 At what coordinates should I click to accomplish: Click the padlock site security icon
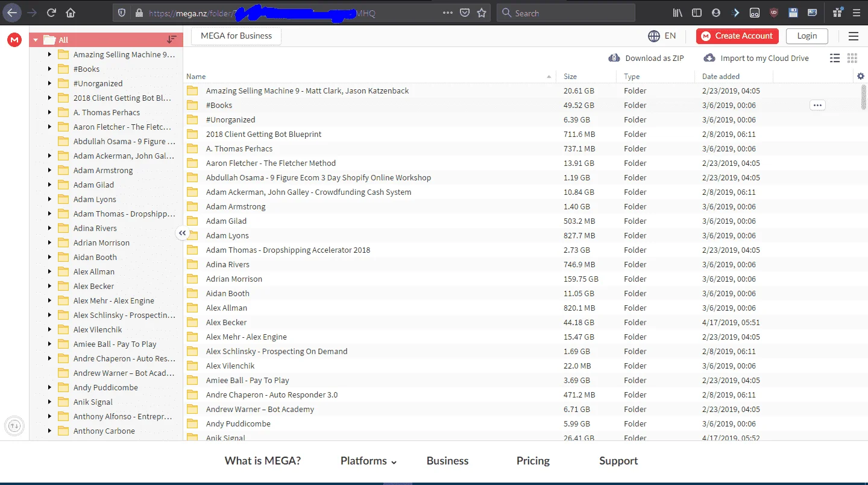point(139,13)
